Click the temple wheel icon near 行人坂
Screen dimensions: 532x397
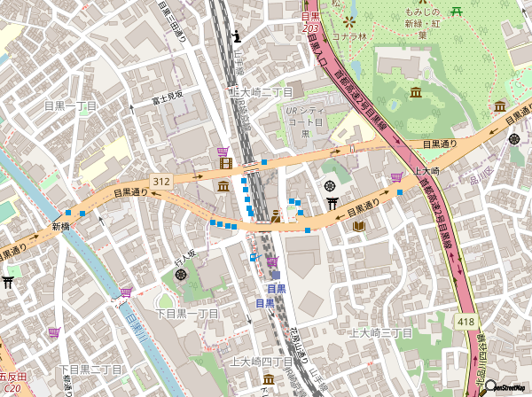(179, 275)
